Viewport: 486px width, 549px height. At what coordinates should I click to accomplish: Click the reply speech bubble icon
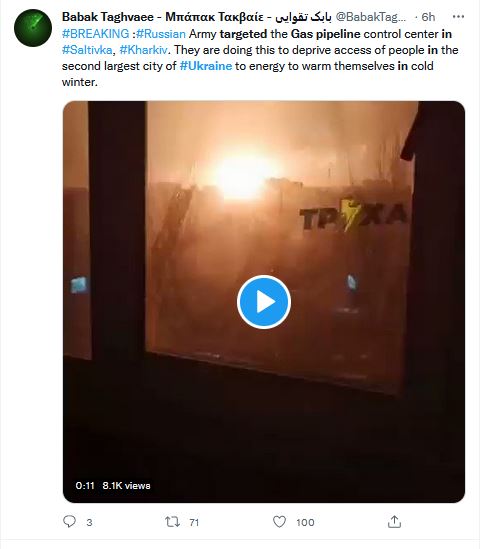click(69, 522)
